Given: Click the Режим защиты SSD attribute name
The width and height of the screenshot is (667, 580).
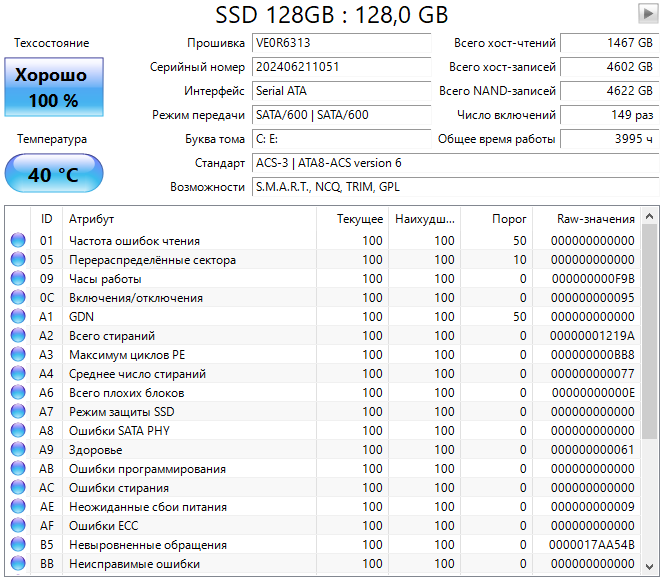Looking at the screenshot, I should [122, 412].
